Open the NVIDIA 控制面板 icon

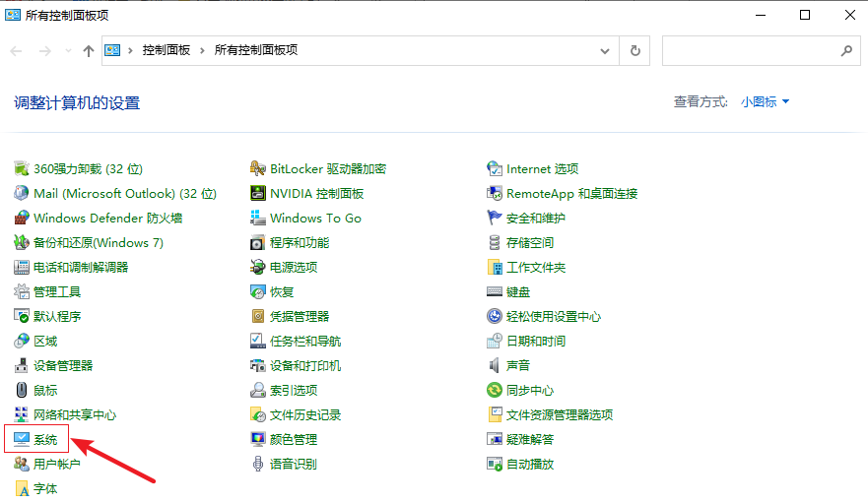258,194
